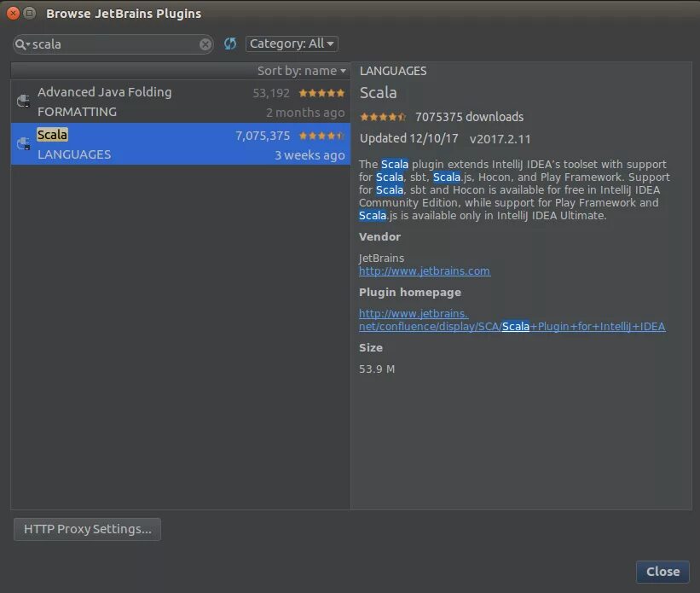This screenshot has height=593, width=700.
Task: Click 'Updated 12/10/17' text
Action: point(409,138)
